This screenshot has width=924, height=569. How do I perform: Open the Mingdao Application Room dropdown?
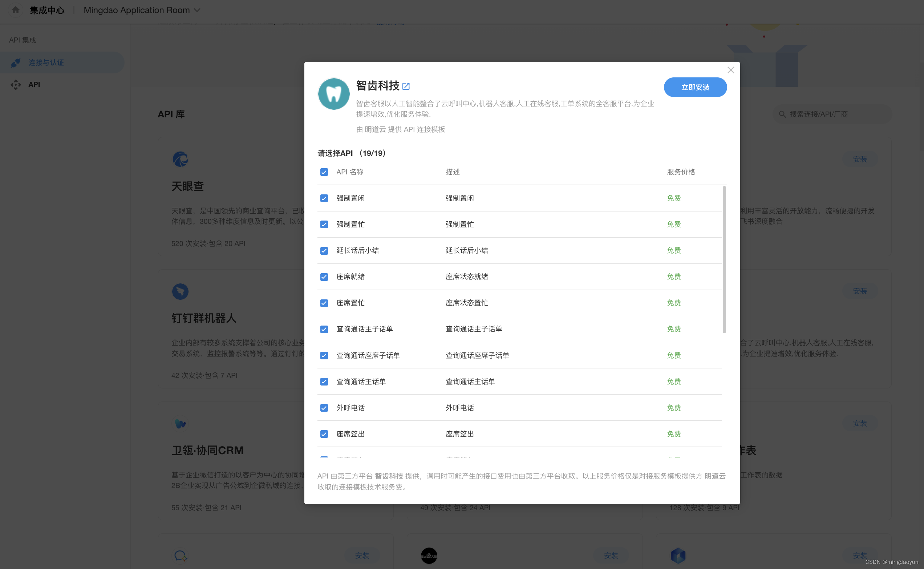[142, 10]
